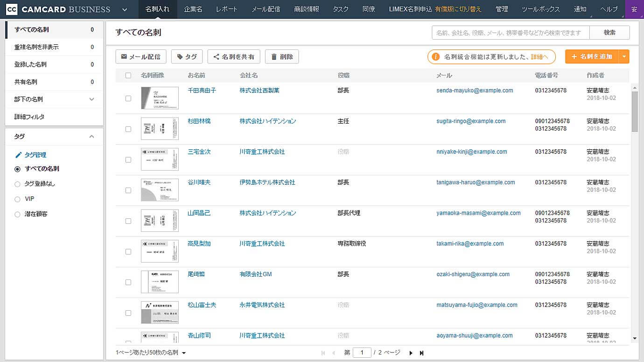Click the orange info icon in the notice
The image size is (644, 362).
point(435,57)
